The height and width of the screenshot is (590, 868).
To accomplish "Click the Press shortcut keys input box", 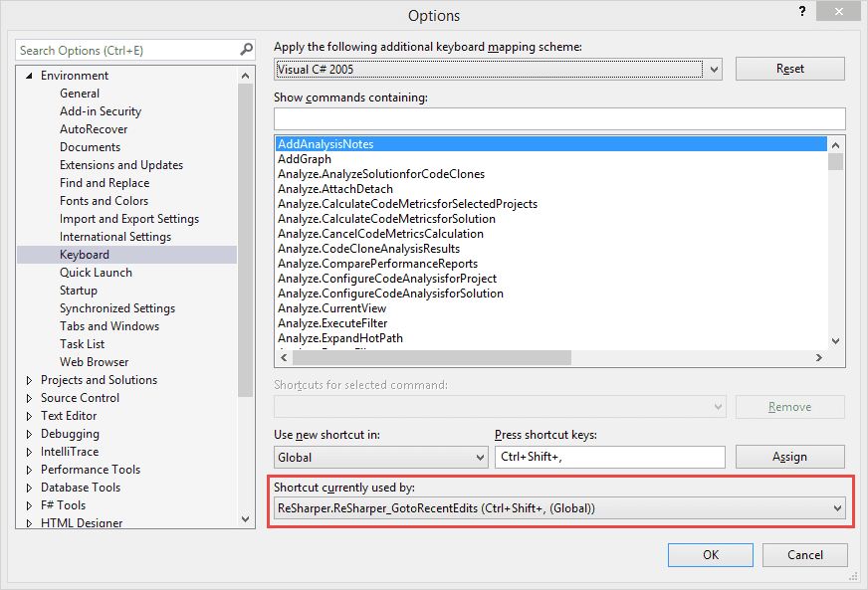I will pyautogui.click(x=609, y=458).
